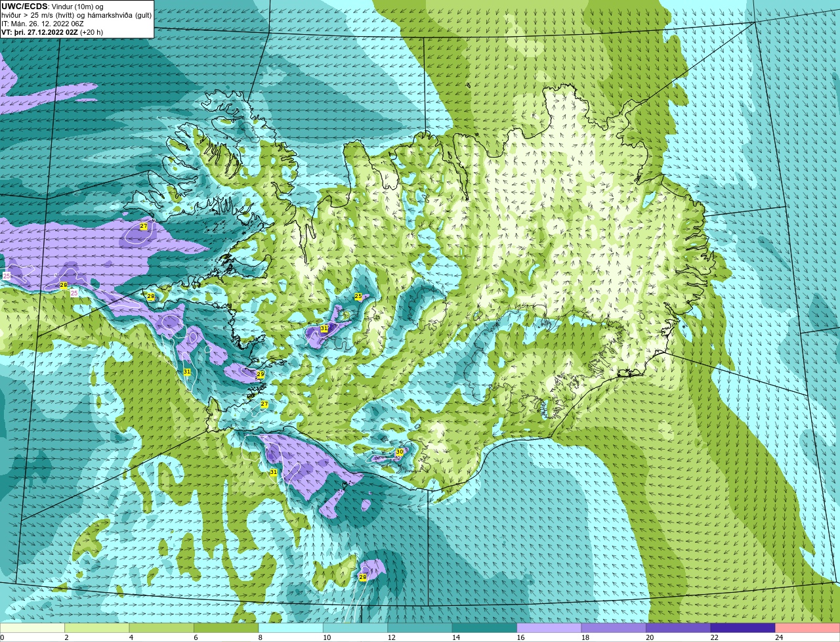The image size is (840, 642).
Task: Click the '4' scale label on the color bar
Action: (x=131, y=637)
